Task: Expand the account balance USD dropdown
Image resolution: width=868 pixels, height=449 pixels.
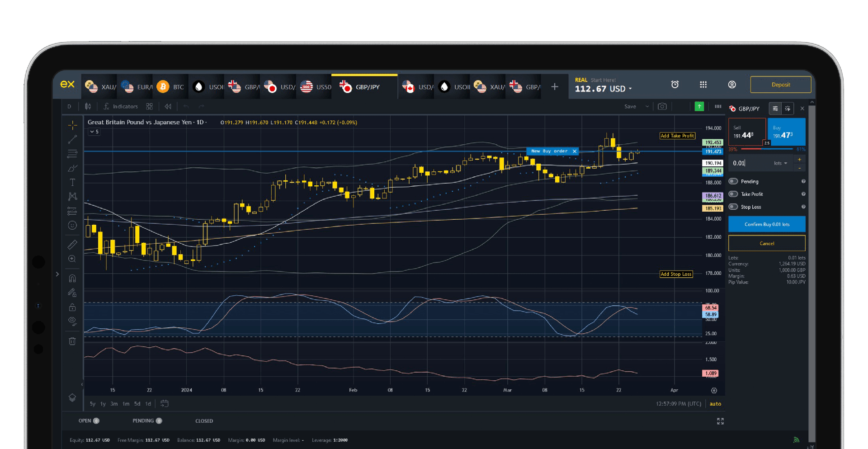Action: [630, 89]
